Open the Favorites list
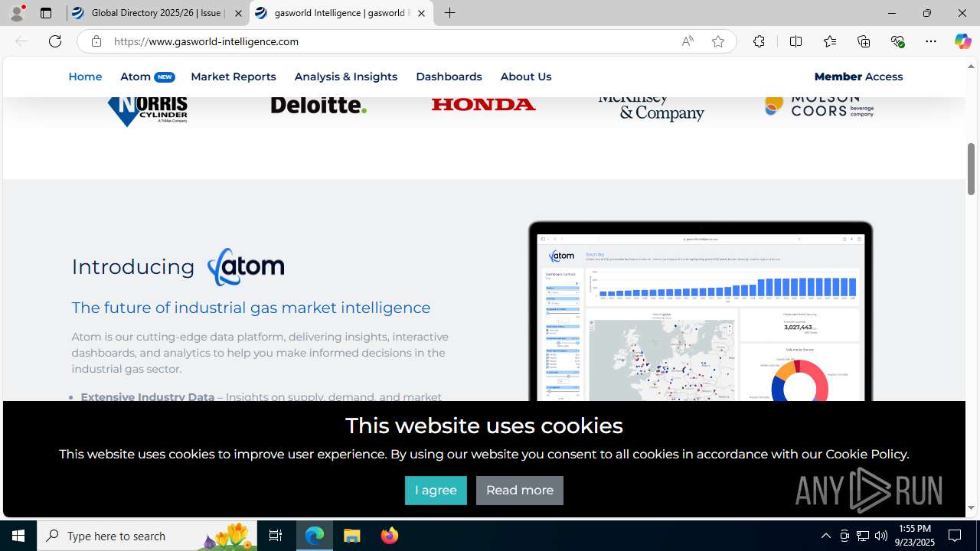980x551 pixels. (829, 41)
